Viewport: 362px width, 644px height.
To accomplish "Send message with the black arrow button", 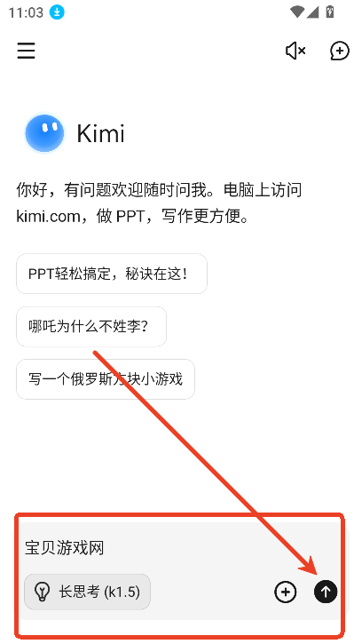I will [x=326, y=592].
